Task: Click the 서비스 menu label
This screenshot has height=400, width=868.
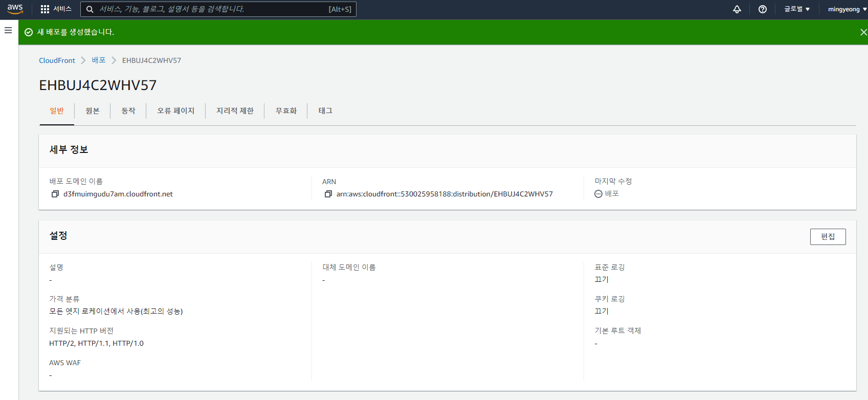Action: pyautogui.click(x=62, y=9)
